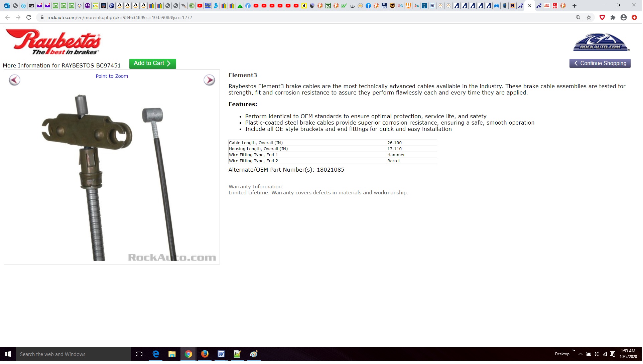Switch to the Outlook tab
The width and height of the screenshot is (643, 364).
point(7,6)
